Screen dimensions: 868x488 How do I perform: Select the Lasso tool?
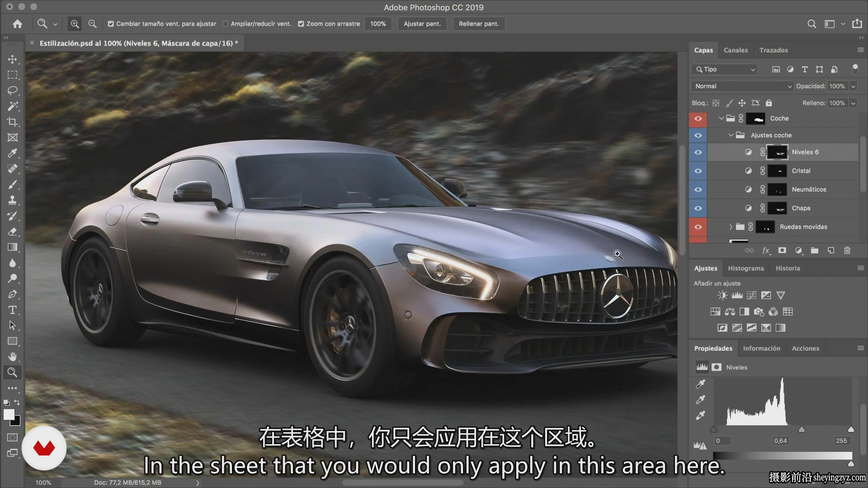[x=12, y=90]
